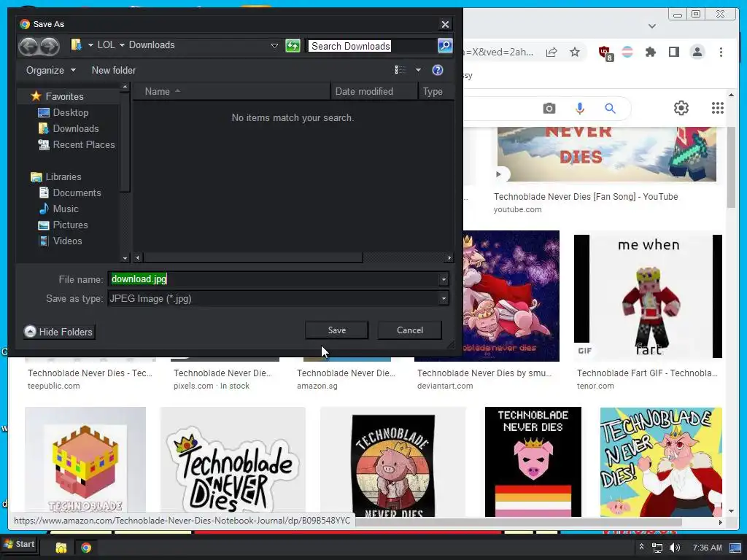This screenshot has width=747, height=560.
Task: Click Hide Folders
Action: pyautogui.click(x=59, y=332)
